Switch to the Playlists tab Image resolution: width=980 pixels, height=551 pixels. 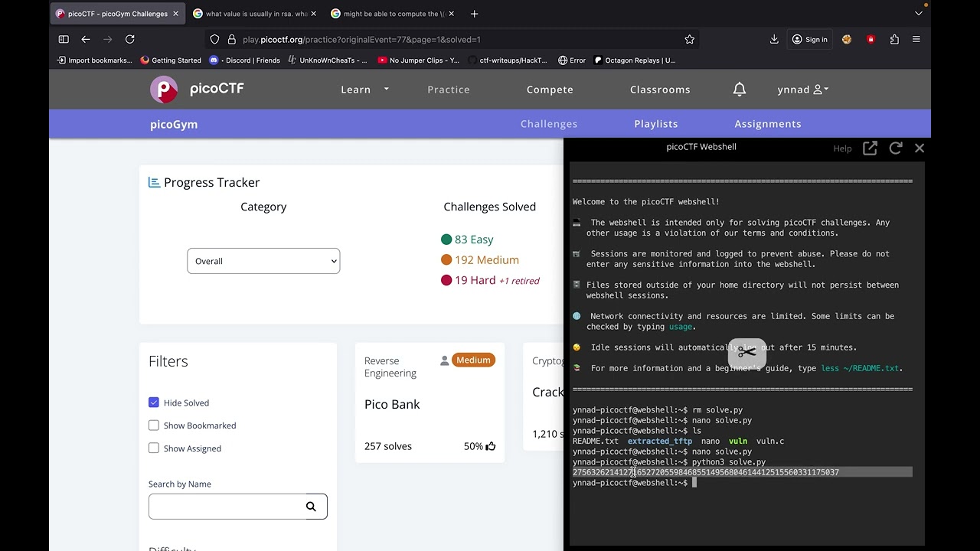656,124
